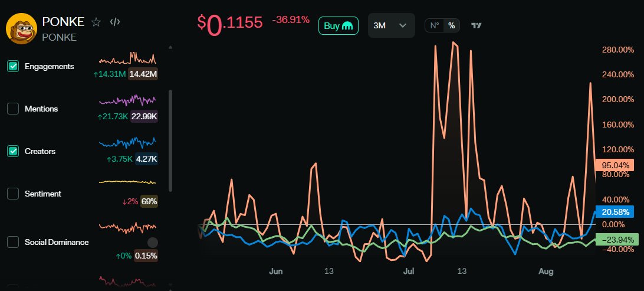
Task: Click the Buy button
Action: [339, 25]
